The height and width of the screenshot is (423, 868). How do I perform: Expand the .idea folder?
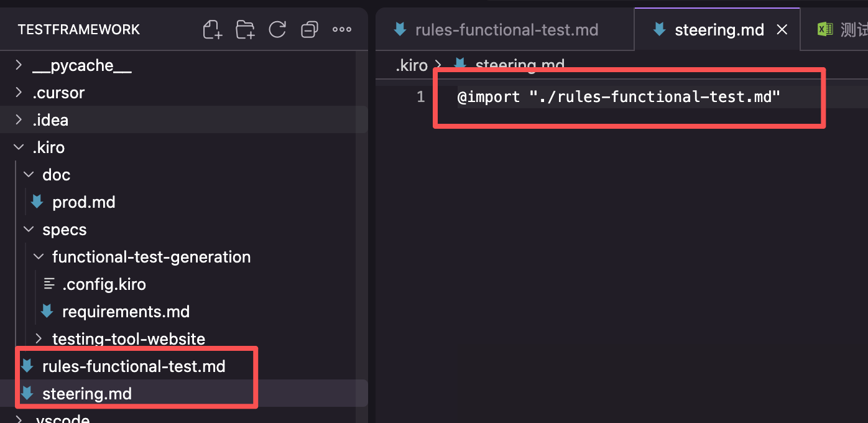coord(19,120)
